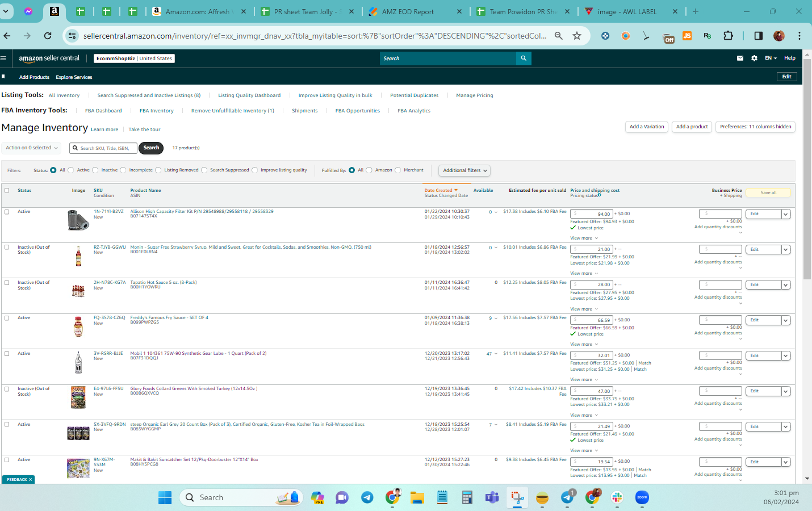Open the Windows Start menu
The image size is (812, 511).
click(x=165, y=498)
